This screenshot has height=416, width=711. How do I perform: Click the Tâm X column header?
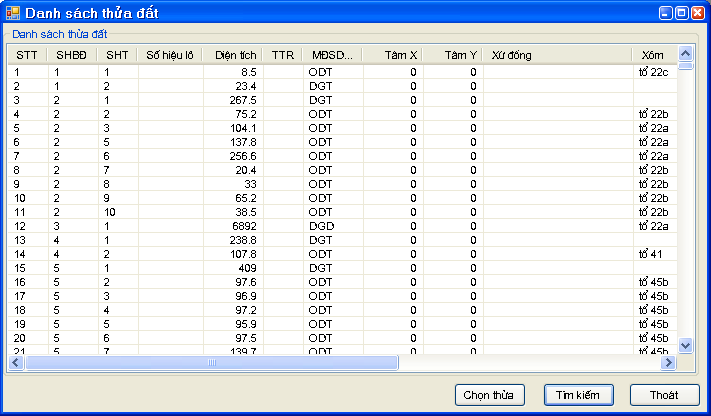pyautogui.click(x=391, y=55)
